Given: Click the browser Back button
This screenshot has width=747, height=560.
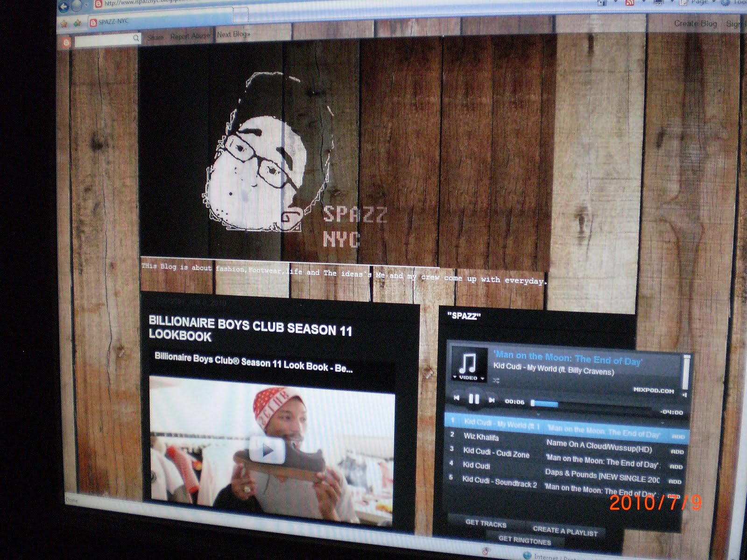Looking at the screenshot, I should [63, 6].
